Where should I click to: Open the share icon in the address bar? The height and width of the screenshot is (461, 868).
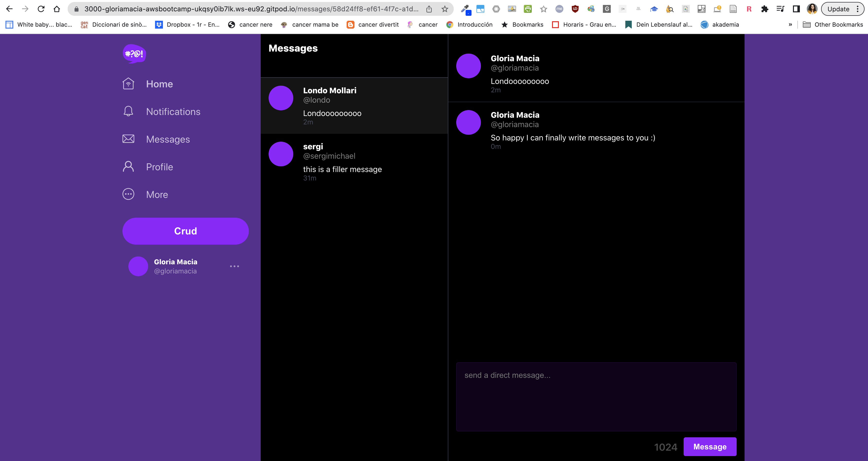429,9
